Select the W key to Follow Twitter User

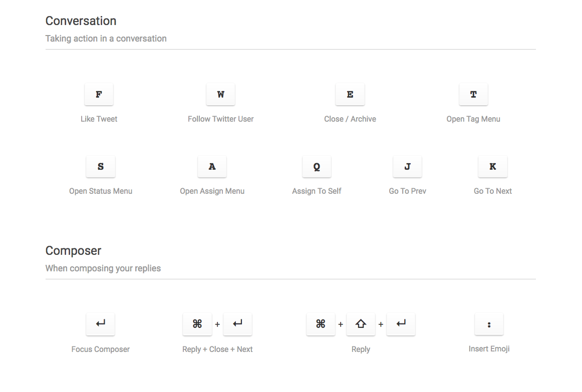coord(220,94)
